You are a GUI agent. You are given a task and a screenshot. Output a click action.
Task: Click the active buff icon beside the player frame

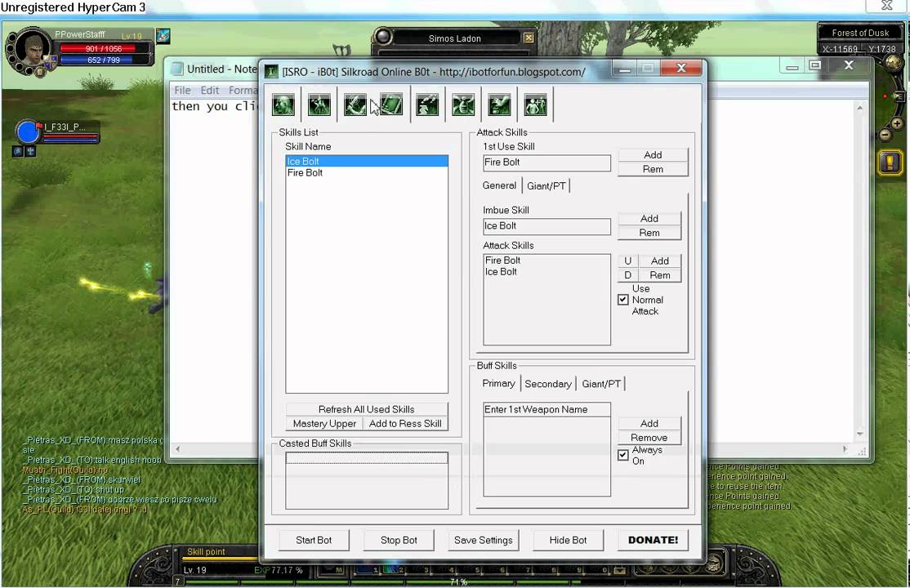[x=163, y=36]
